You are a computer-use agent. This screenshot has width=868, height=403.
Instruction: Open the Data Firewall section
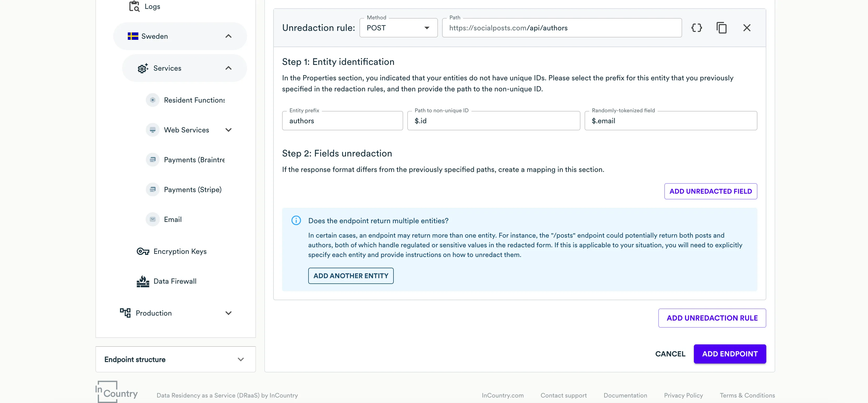click(x=175, y=281)
